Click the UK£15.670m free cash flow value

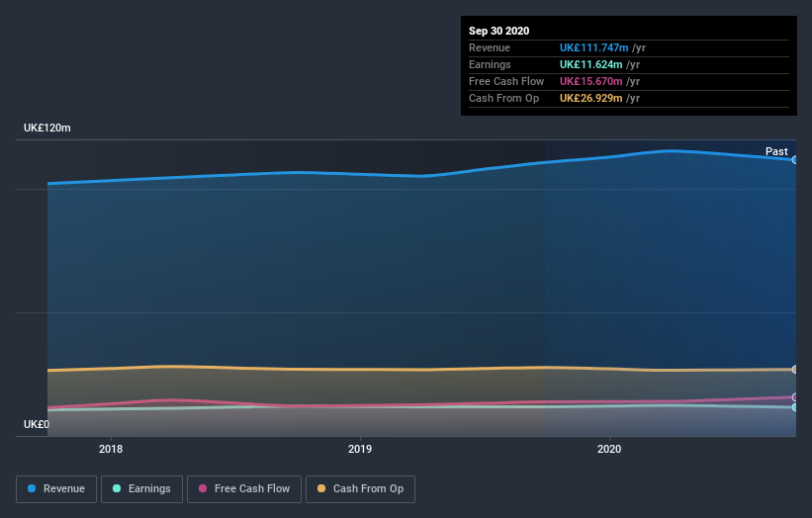pos(590,81)
